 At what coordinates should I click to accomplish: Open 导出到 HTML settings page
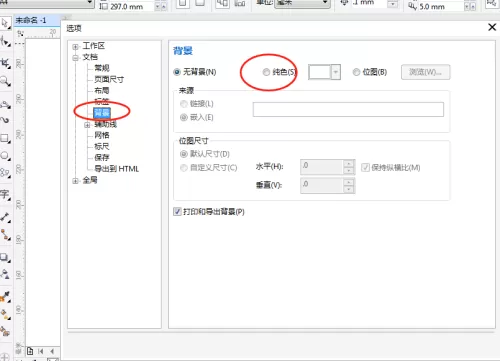pyautogui.click(x=116, y=169)
